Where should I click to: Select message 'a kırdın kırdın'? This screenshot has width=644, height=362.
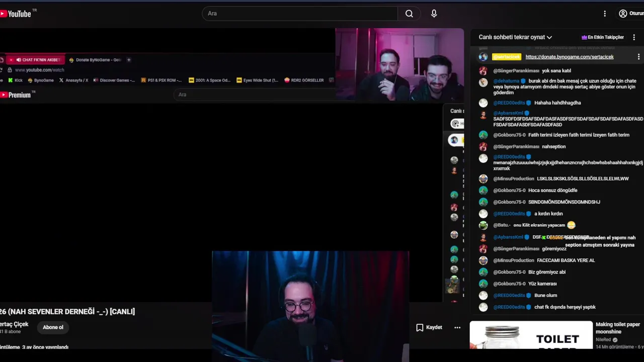point(548,214)
